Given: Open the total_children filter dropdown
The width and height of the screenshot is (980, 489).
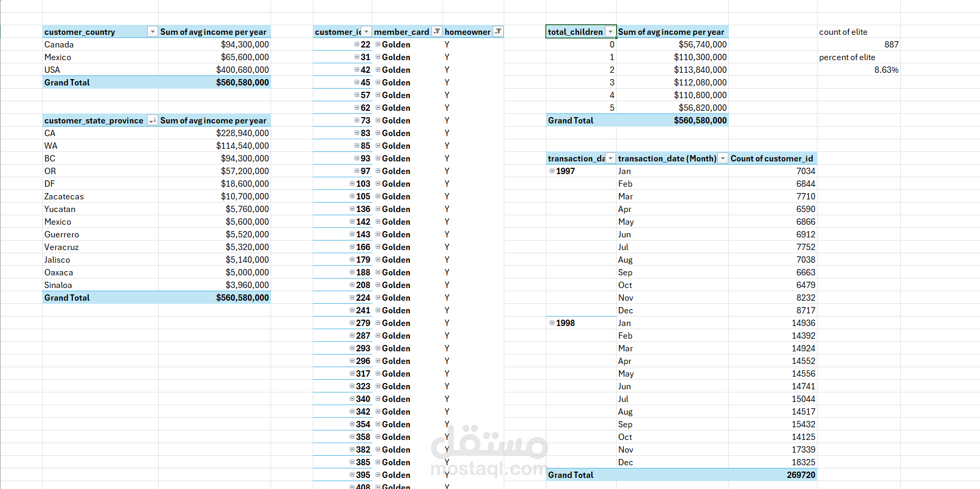Looking at the screenshot, I should 610,32.
